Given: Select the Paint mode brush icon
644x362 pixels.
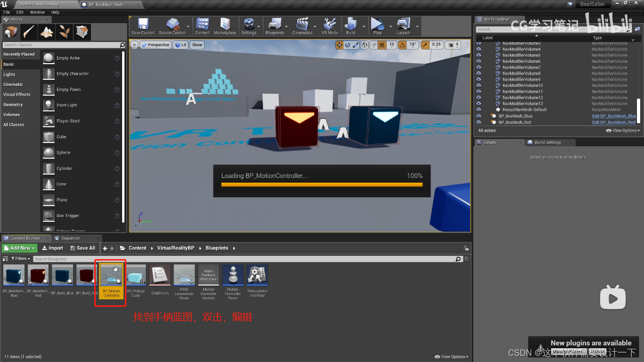Looking at the screenshot, I should tap(29, 32).
